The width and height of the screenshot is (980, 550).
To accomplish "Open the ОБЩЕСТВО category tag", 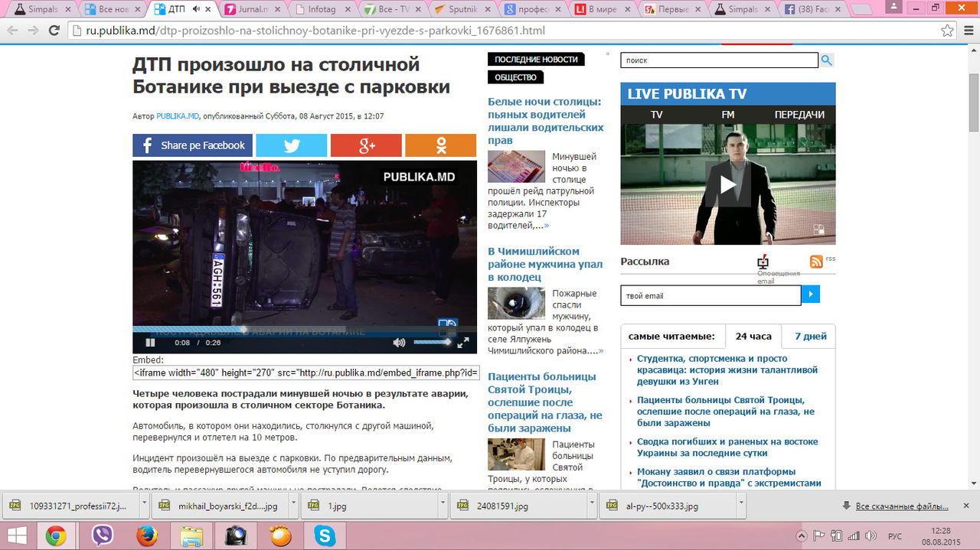I will [x=516, y=77].
